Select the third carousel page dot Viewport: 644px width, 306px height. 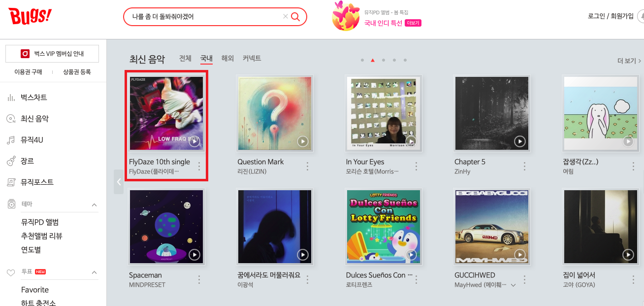tap(384, 60)
